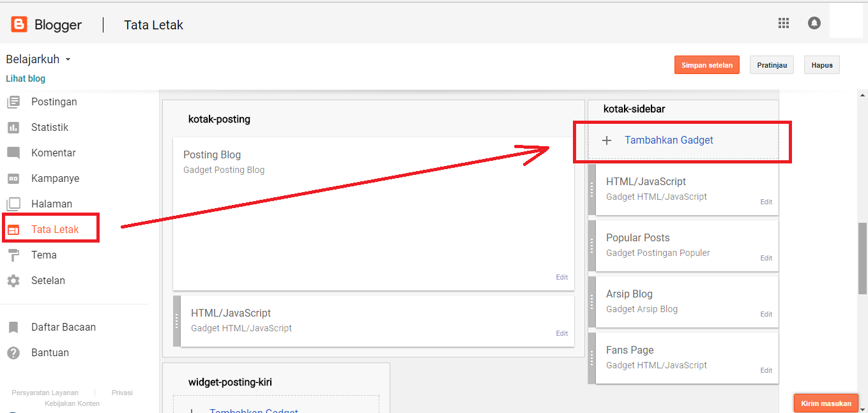Click the Tema paint roller icon
868x413 pixels.
(x=13, y=255)
